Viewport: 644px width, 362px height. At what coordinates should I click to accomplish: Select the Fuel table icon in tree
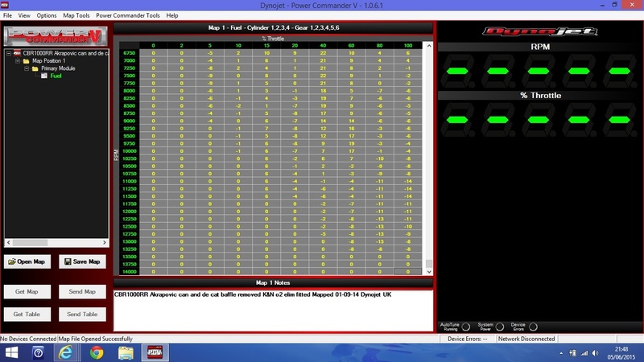[44, 76]
